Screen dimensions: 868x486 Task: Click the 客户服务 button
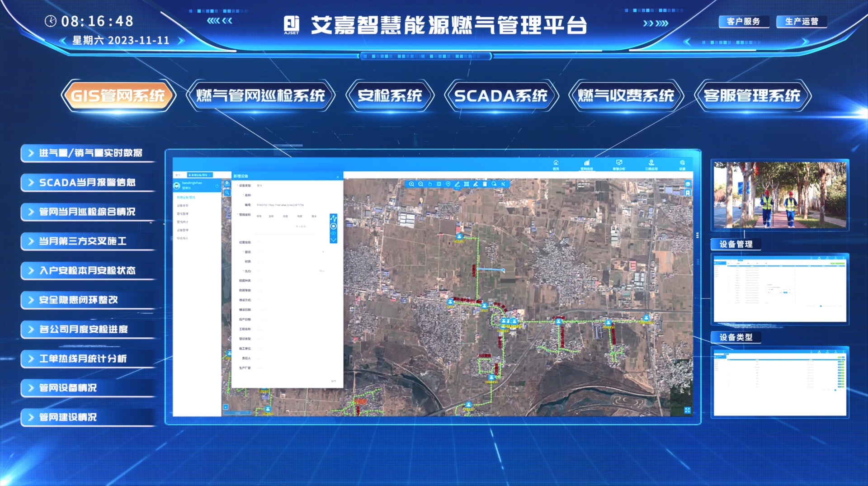[743, 21]
